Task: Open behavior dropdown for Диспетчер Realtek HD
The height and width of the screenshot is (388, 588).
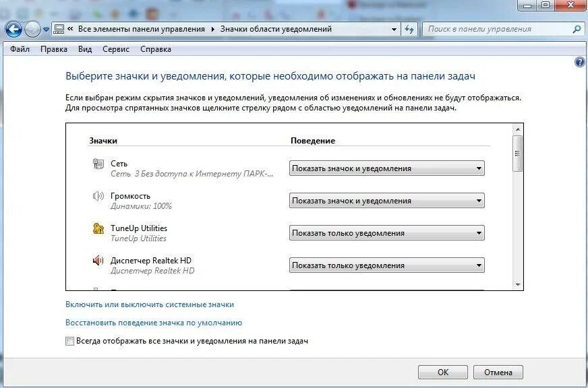Action: pos(386,265)
